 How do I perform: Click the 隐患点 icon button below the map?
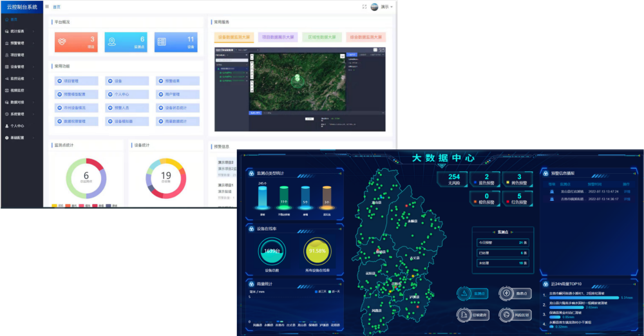514,294
